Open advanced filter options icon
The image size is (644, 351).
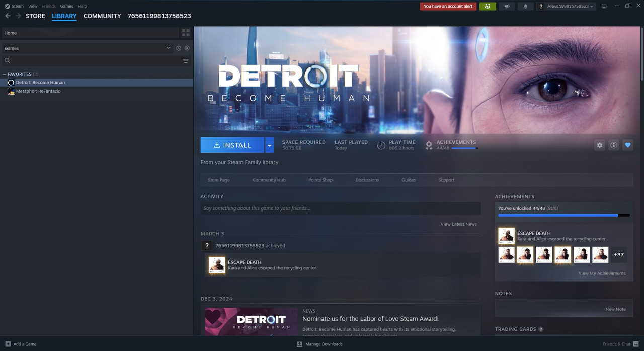(186, 61)
